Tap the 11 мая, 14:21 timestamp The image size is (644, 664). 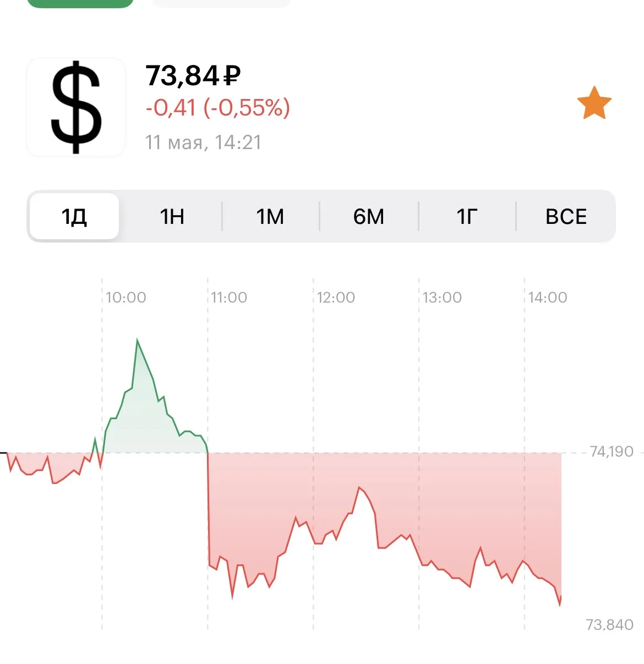coord(203,142)
